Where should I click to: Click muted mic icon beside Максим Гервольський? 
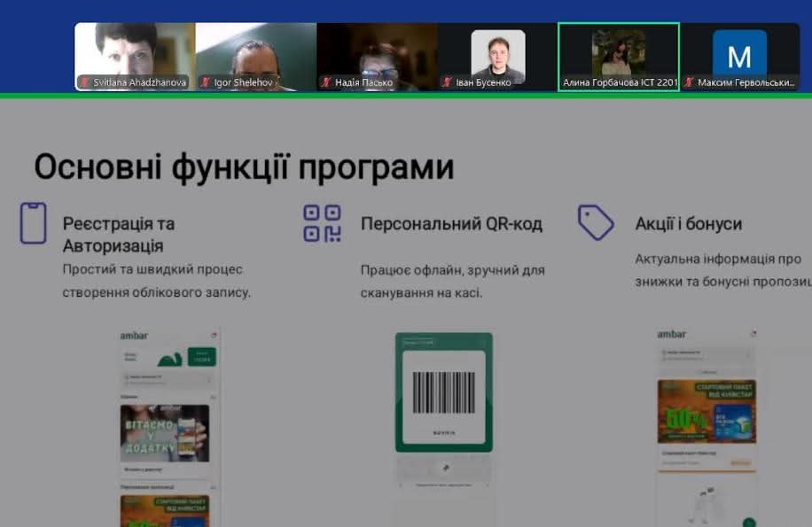(x=689, y=82)
